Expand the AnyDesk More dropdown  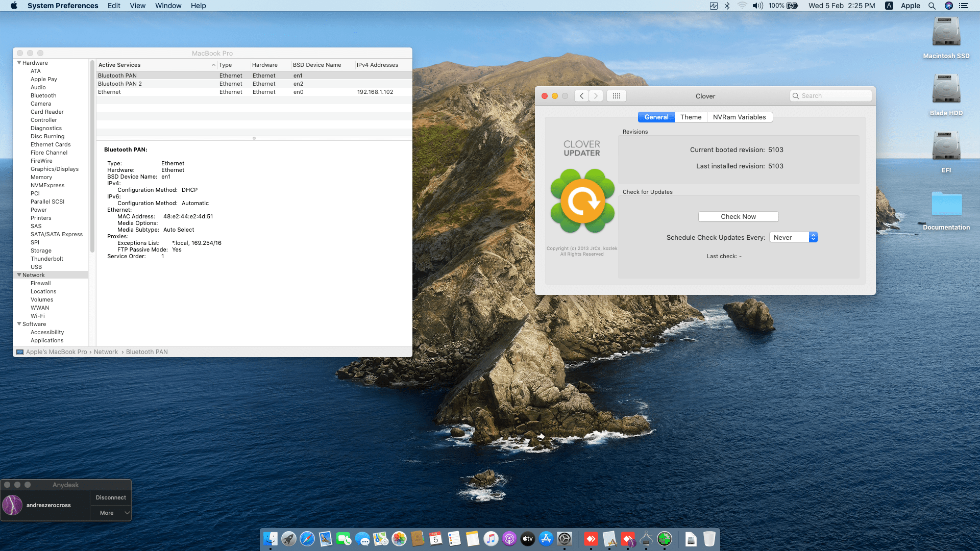pos(111,513)
